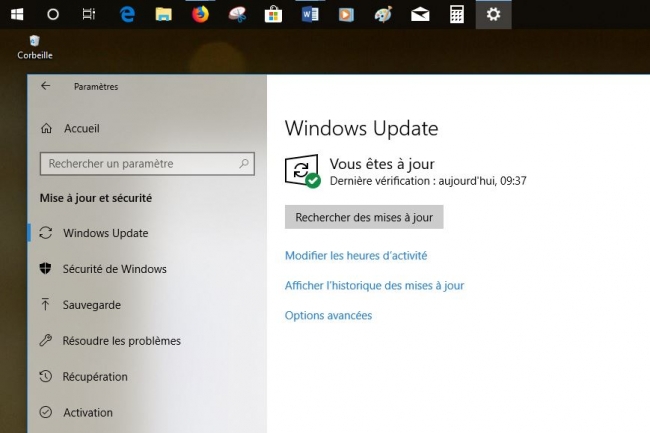Screen dimensions: 650x433
Task: Open Microsoft Store from taskbar
Action: tap(273, 15)
